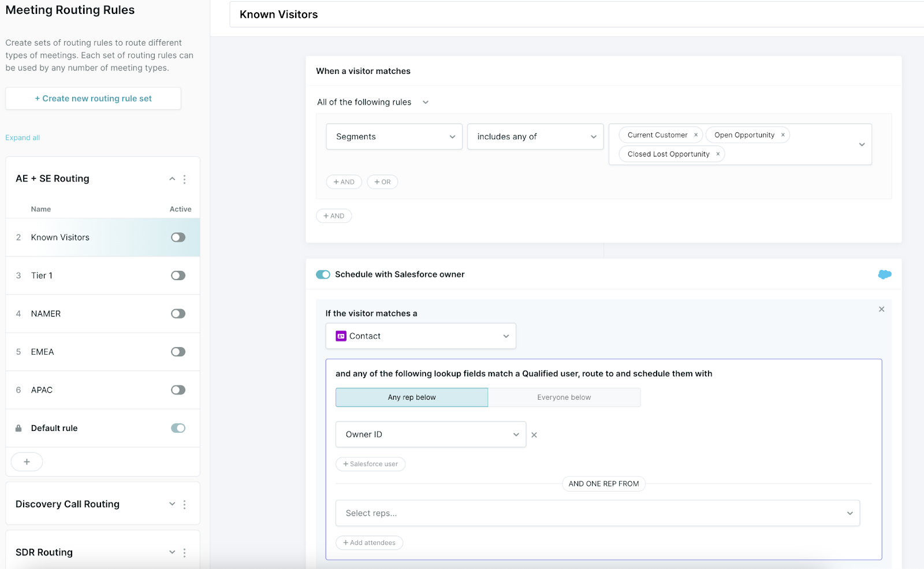Edit the Known Visitors rule name field
This screenshot has width=924, height=569.
coord(576,14)
